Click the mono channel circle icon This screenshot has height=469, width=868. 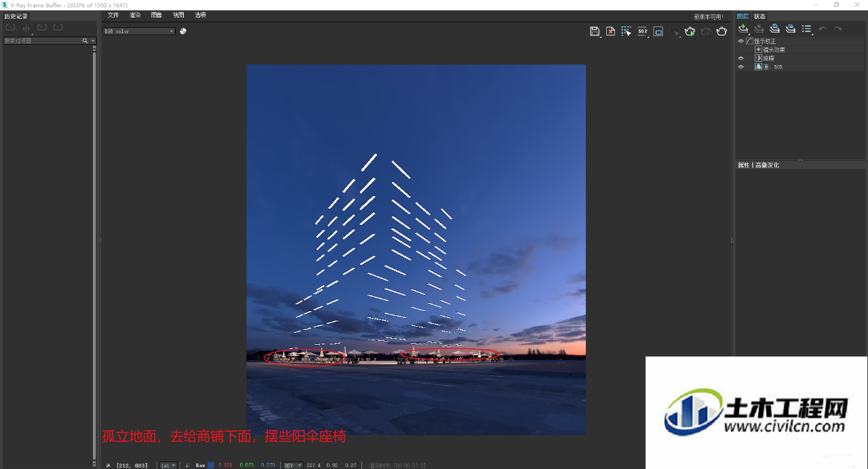(183, 31)
